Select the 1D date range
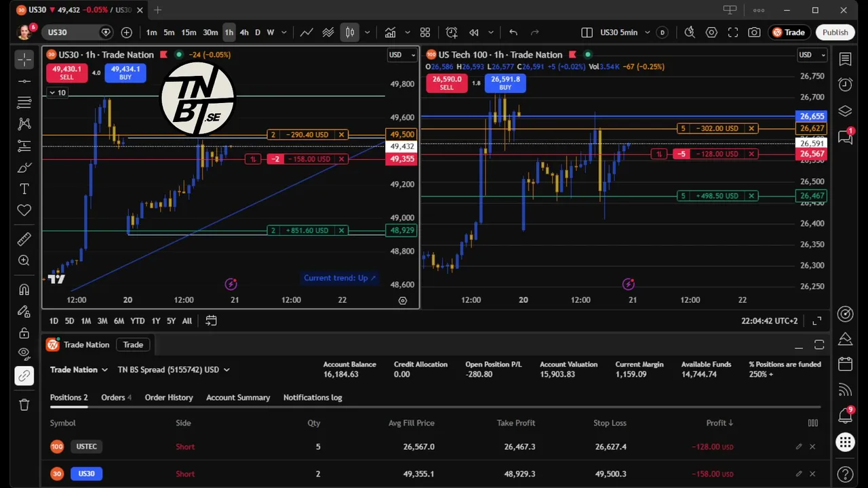 tap(54, 321)
